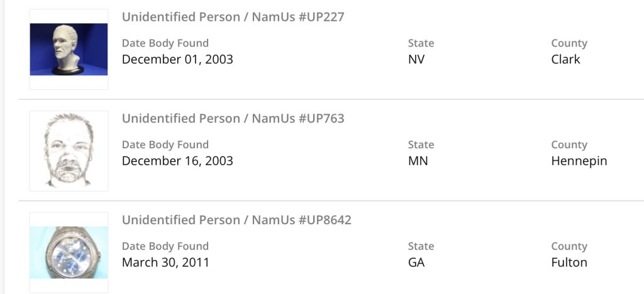
Task: Open the 'Unidentified Person / NamUs #UP763' title
Action: (x=233, y=119)
